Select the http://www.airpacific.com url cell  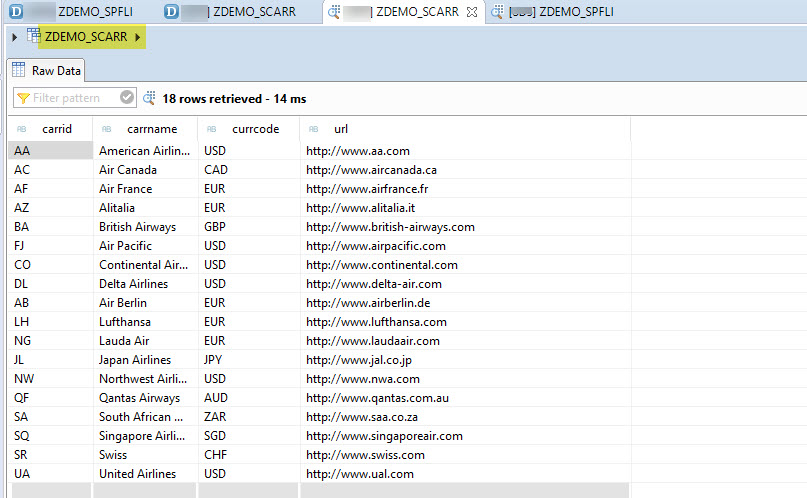pos(465,246)
